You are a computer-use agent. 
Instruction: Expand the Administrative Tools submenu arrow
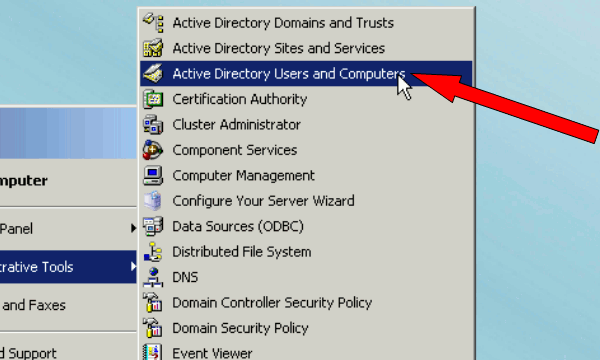133,266
